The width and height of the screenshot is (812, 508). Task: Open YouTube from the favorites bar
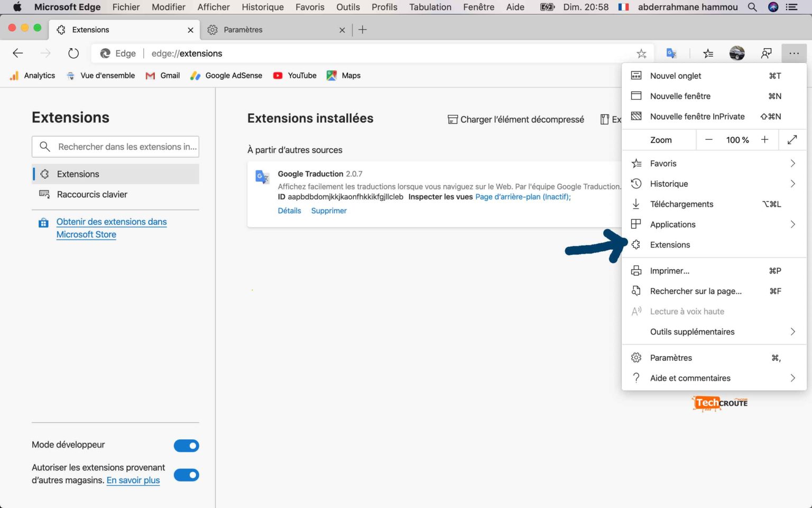tap(294, 75)
